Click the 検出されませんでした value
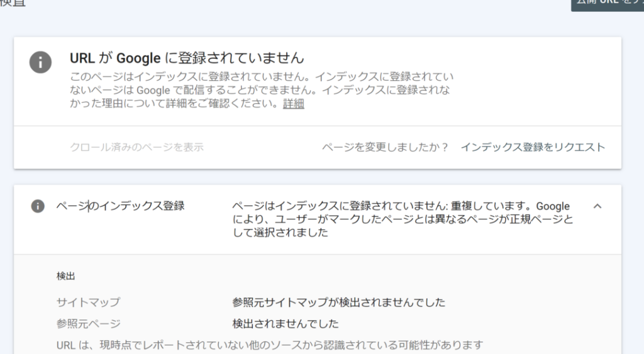 [286, 324]
